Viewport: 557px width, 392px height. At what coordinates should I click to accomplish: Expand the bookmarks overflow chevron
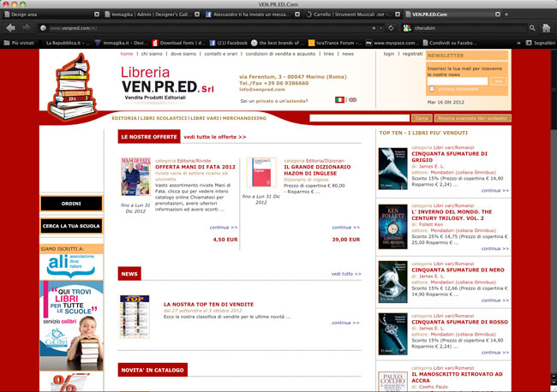[518, 43]
